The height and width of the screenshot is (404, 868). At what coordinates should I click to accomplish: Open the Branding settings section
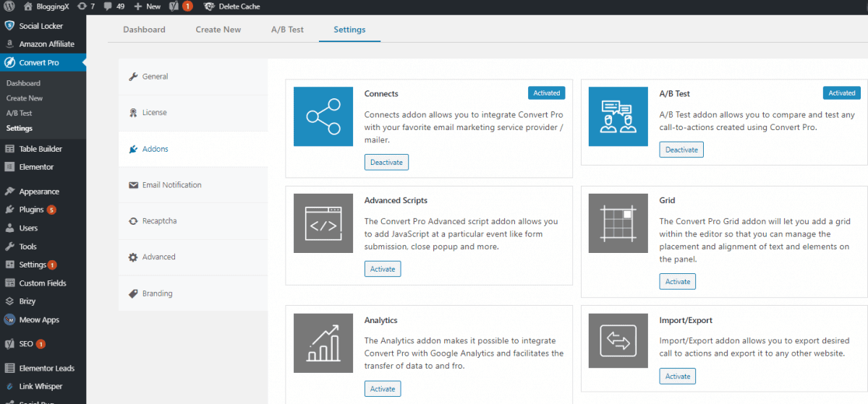point(193,293)
